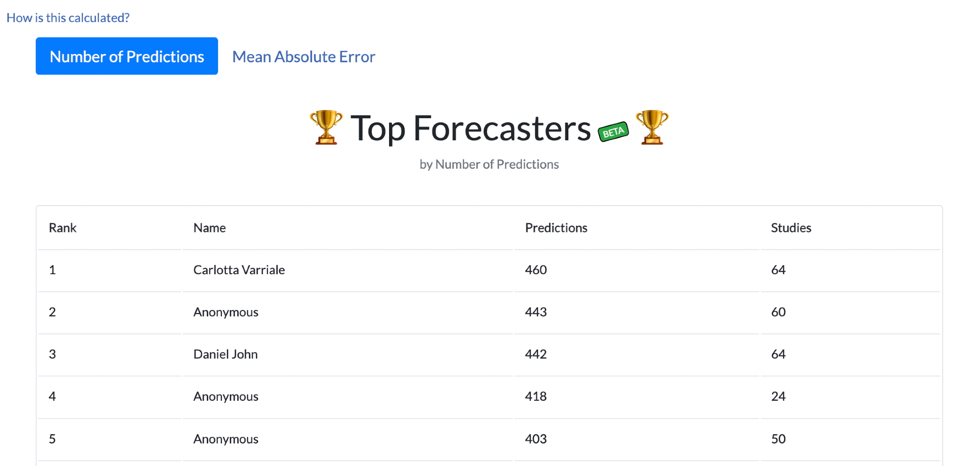
Task: Click the Rank column header
Action: pos(63,228)
